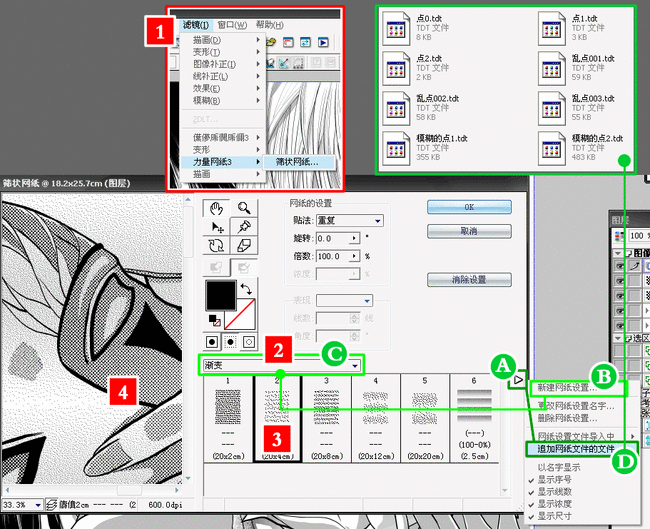
Task: Open the 渐变 category dropdown
Action: [281, 365]
